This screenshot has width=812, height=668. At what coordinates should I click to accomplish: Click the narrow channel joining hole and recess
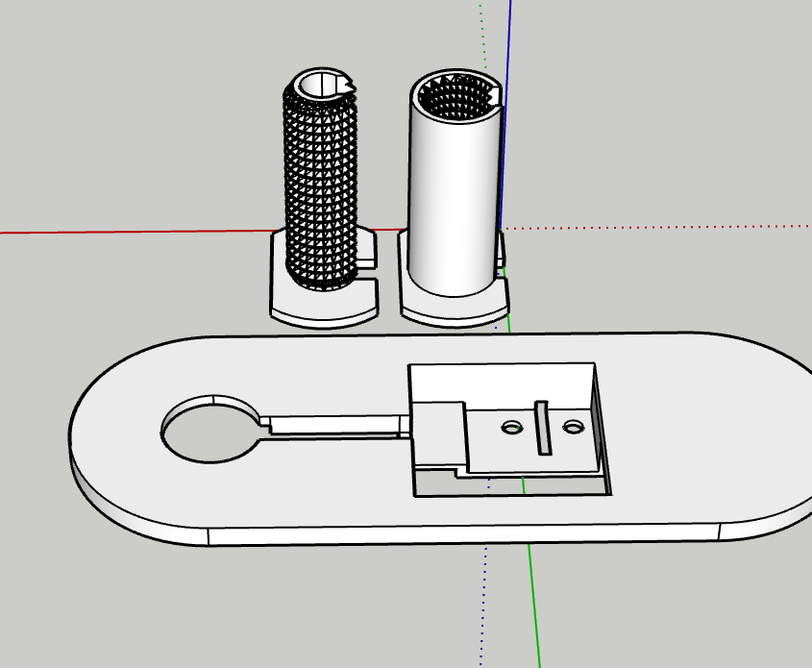point(335,426)
